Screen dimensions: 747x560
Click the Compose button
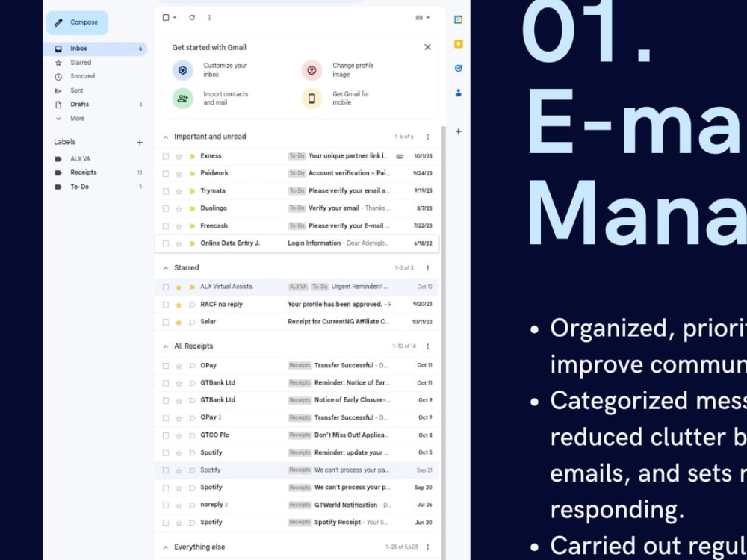pos(77,22)
